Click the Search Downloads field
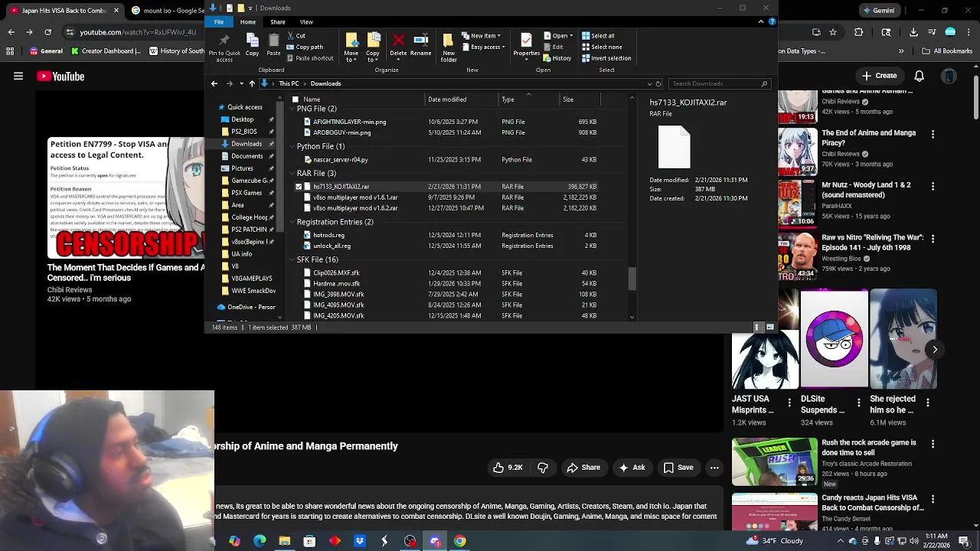The height and width of the screenshot is (551, 980). click(718, 83)
